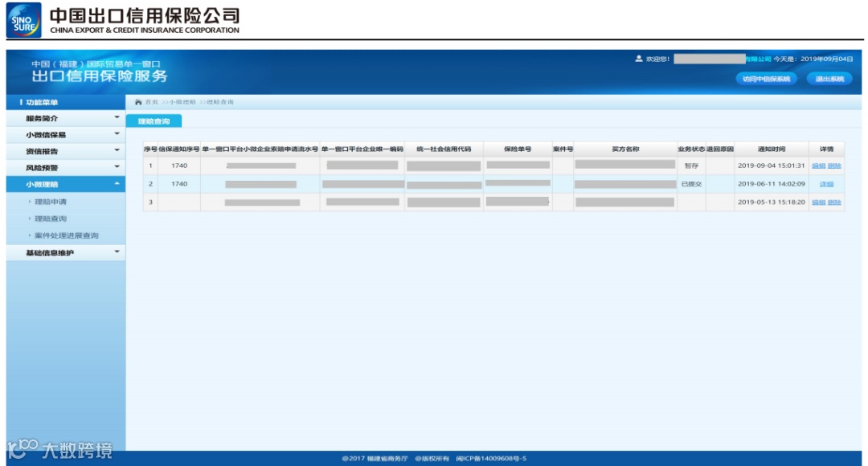Click the 暂存 status cell
The height and width of the screenshot is (466, 868).
click(x=691, y=166)
